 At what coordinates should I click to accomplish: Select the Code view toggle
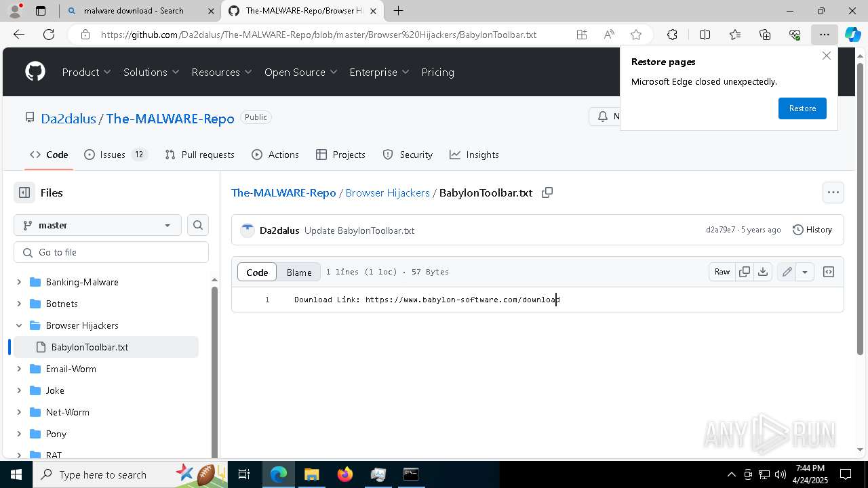(257, 272)
